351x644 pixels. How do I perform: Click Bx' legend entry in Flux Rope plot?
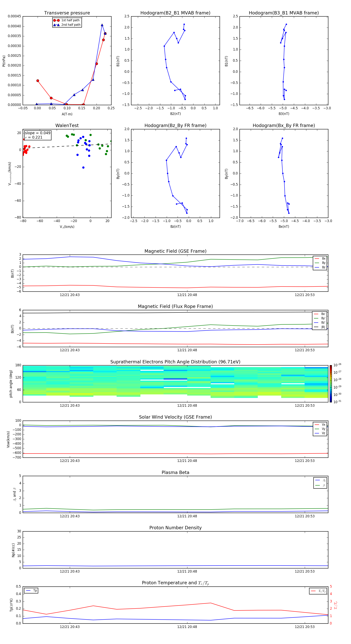pos(320,314)
